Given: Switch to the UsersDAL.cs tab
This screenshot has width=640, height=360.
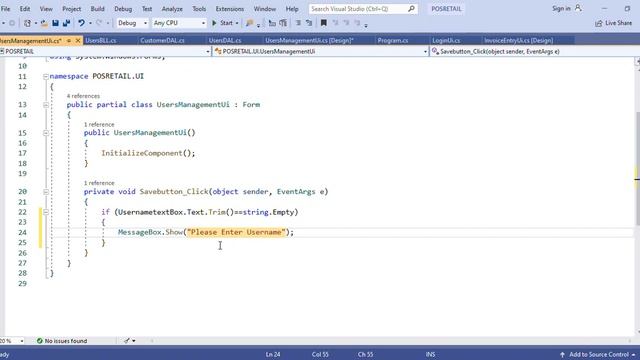Looking at the screenshot, I should 224,40.
